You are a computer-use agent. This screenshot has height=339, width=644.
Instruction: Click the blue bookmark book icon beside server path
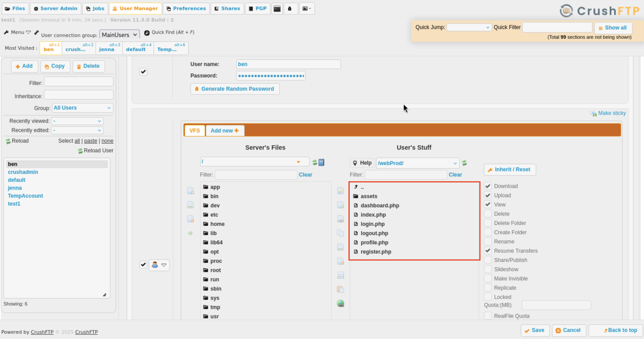click(x=322, y=163)
